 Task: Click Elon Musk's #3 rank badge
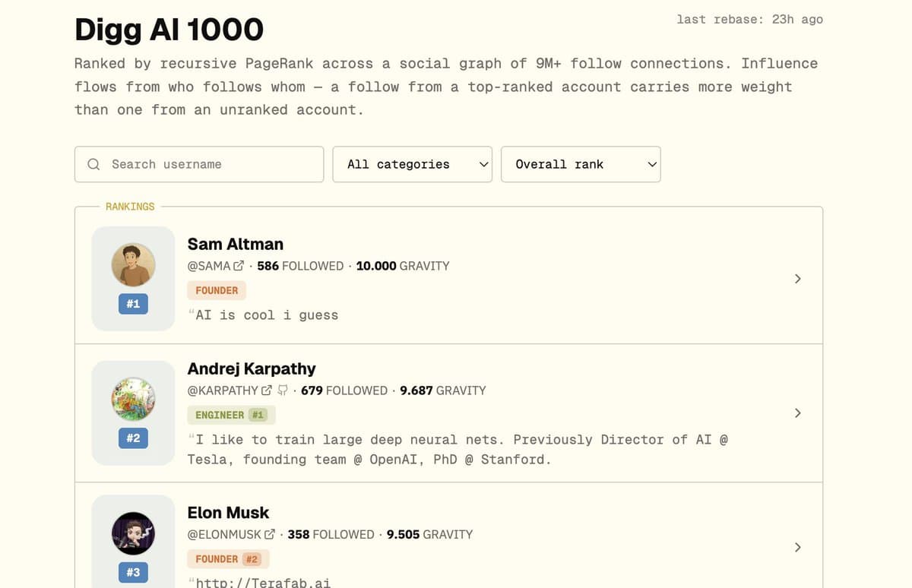[x=133, y=572]
